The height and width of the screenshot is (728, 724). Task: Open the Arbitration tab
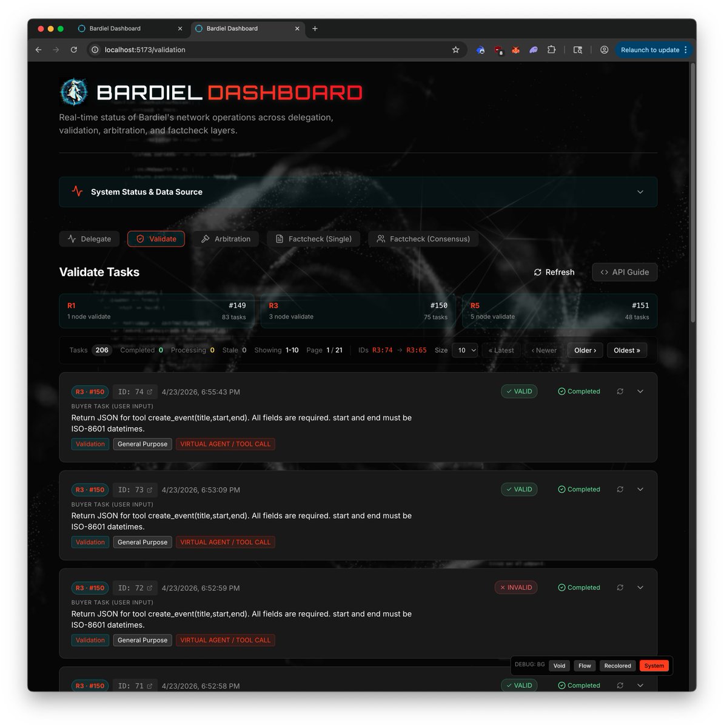click(x=226, y=239)
